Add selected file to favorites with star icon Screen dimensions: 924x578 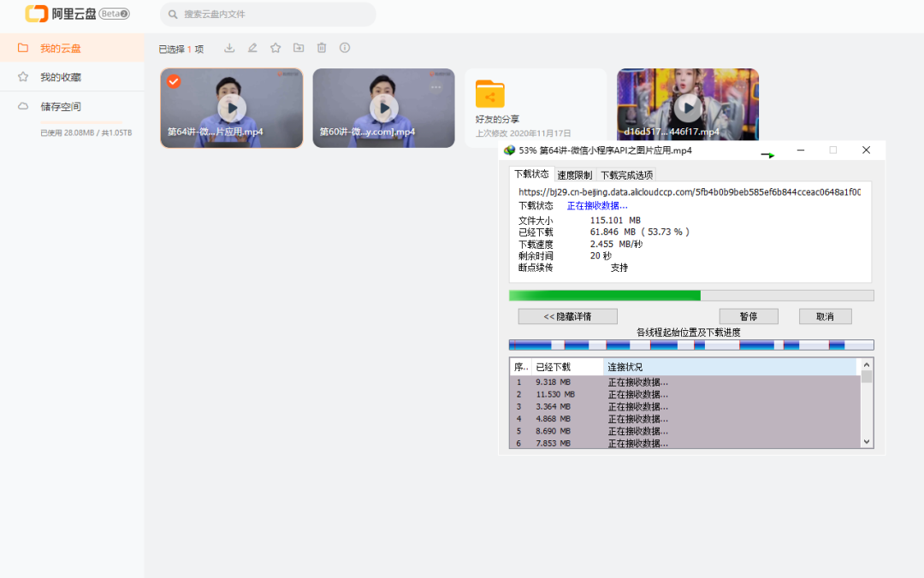point(275,49)
